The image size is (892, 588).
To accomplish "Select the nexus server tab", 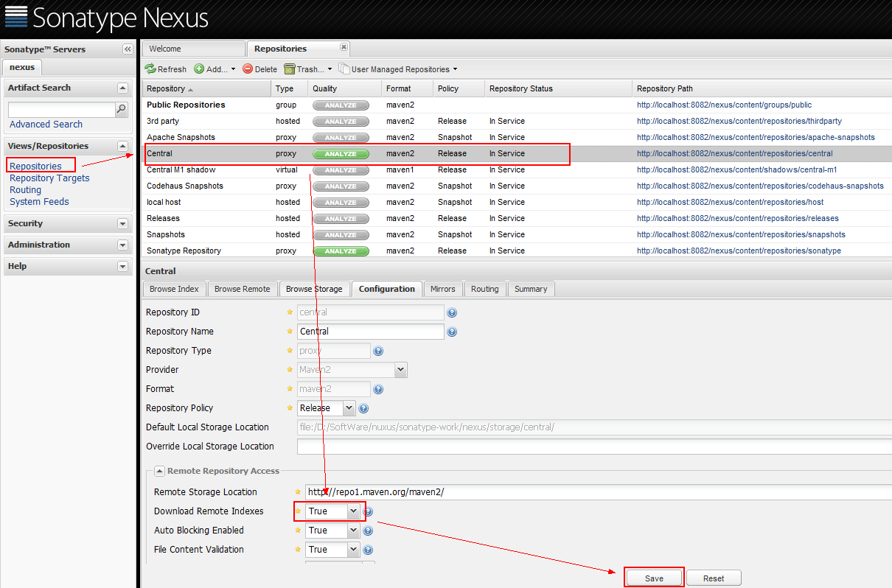I will (22, 67).
